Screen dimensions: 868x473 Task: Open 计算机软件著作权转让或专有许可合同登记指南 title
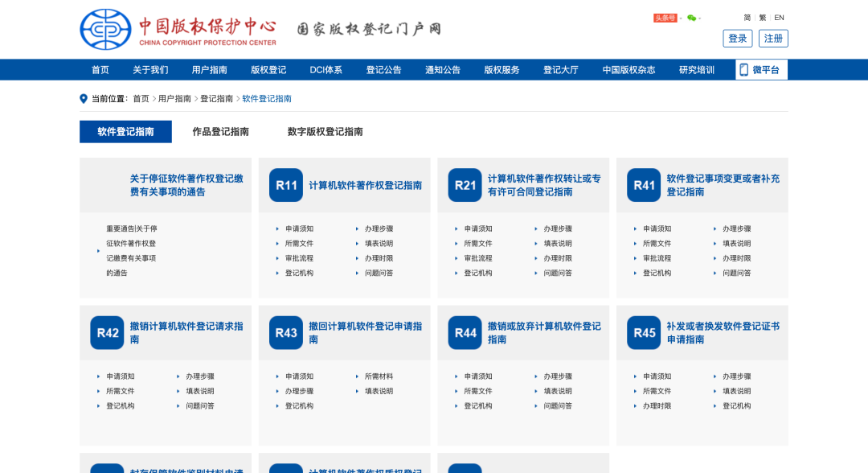(x=544, y=185)
